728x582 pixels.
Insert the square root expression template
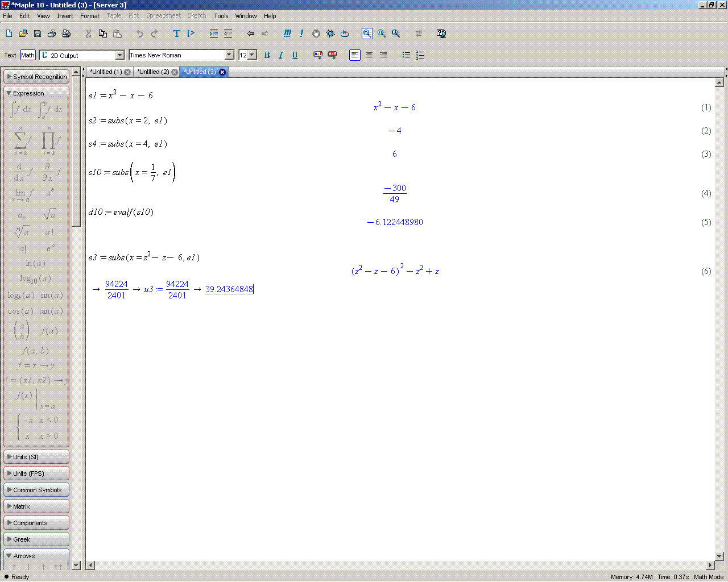(49, 214)
